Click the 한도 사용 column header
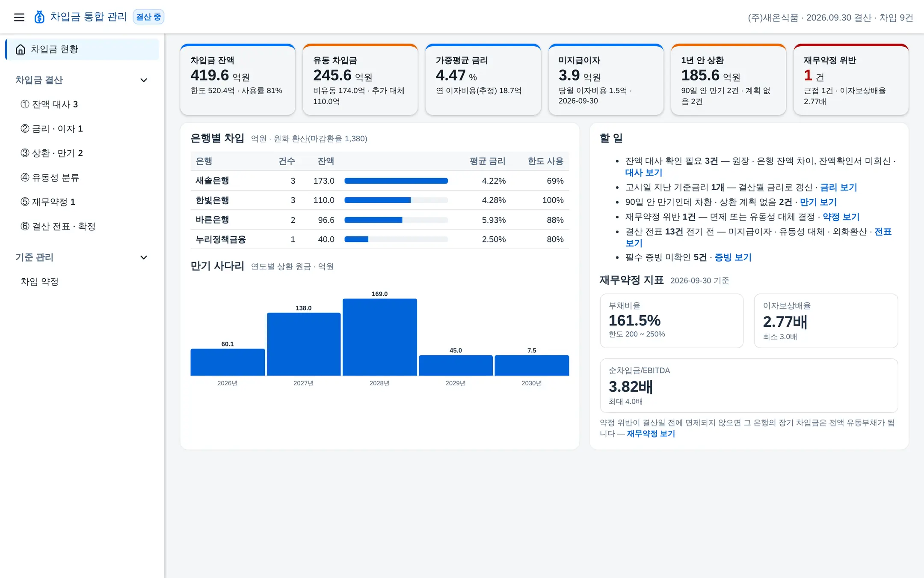Screen dimensions: 924x578 click(545, 161)
